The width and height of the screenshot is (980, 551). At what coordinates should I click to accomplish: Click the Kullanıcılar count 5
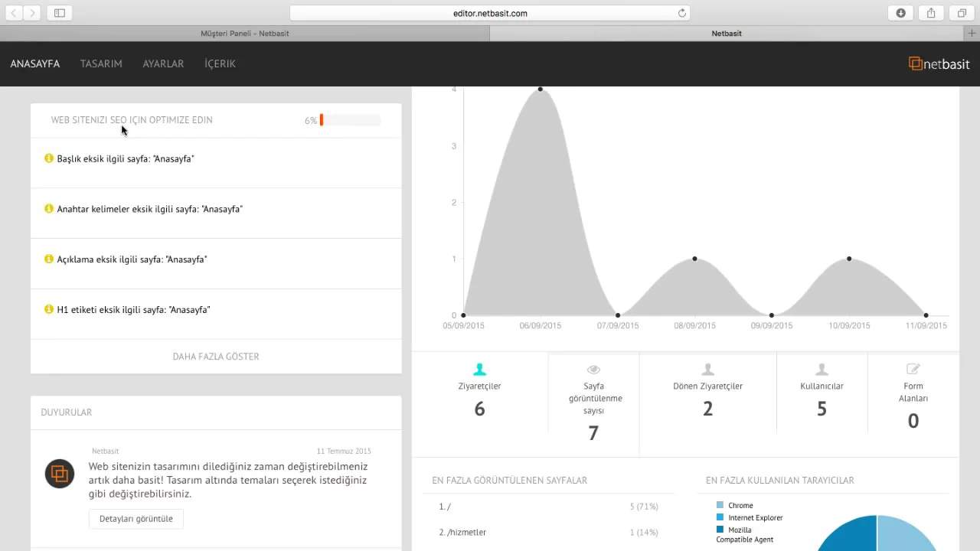coord(822,409)
